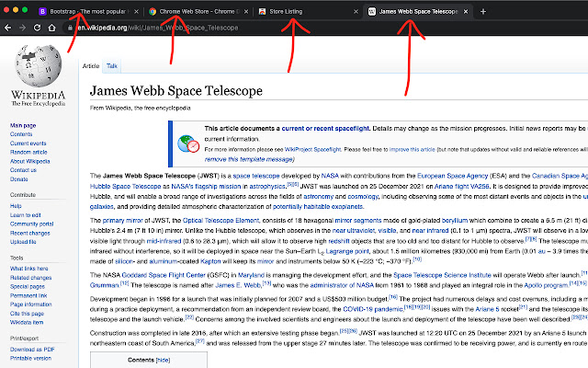This screenshot has width=588, height=368.
Task: Close the Store Listing tab
Action: (354, 11)
